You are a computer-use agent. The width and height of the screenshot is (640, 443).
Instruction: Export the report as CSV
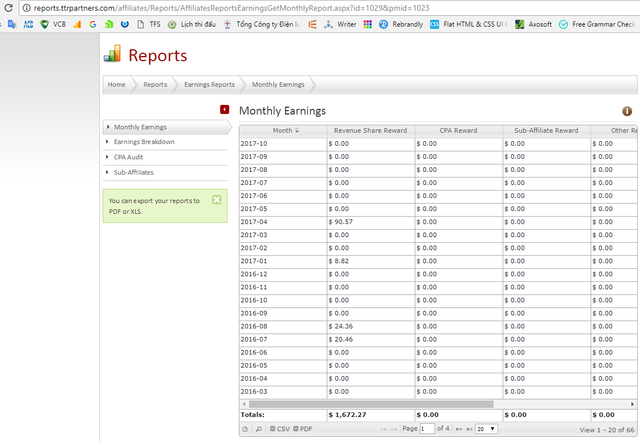click(279, 428)
